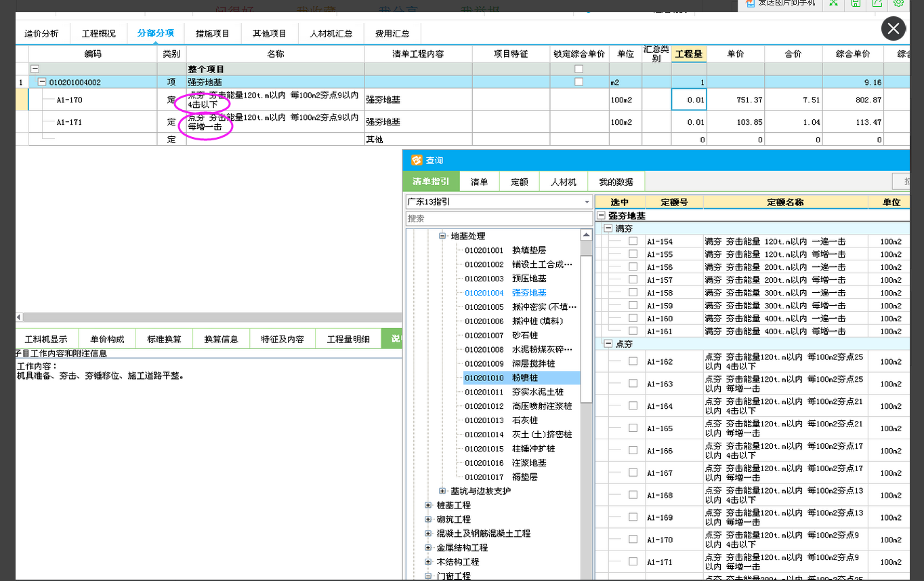Switch to the 工程概况 tab

[99, 33]
